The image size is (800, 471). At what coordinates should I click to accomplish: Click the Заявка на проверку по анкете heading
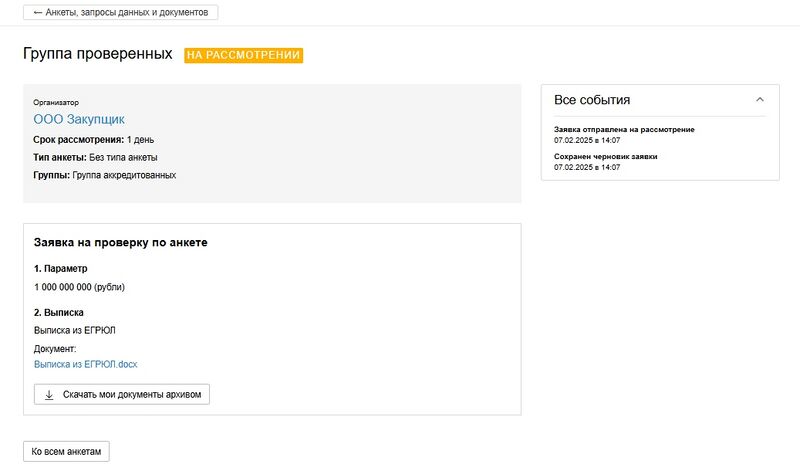120,243
